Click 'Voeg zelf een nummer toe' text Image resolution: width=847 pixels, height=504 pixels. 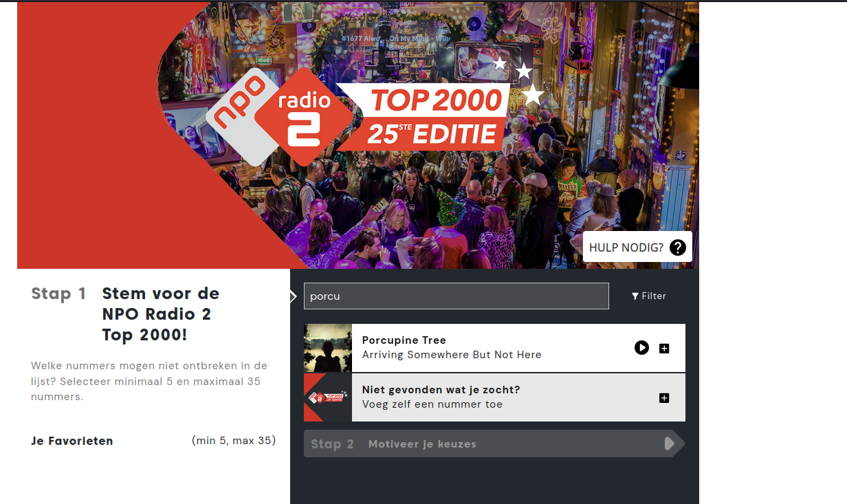click(x=432, y=404)
